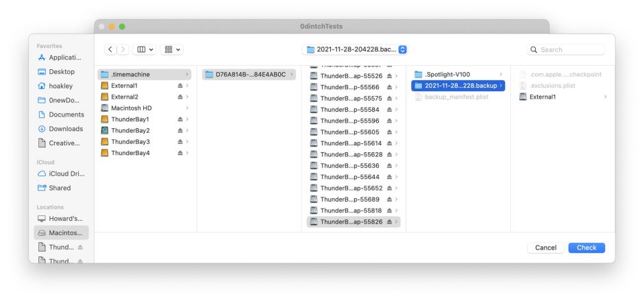Click the Search input field
Screen dimensions: 644x301
[570, 50]
